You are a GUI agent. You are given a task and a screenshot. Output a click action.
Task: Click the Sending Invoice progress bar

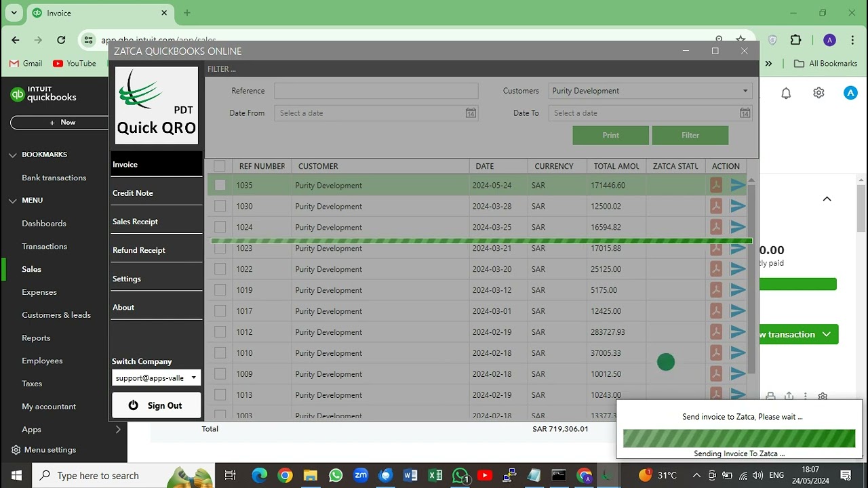739,438
